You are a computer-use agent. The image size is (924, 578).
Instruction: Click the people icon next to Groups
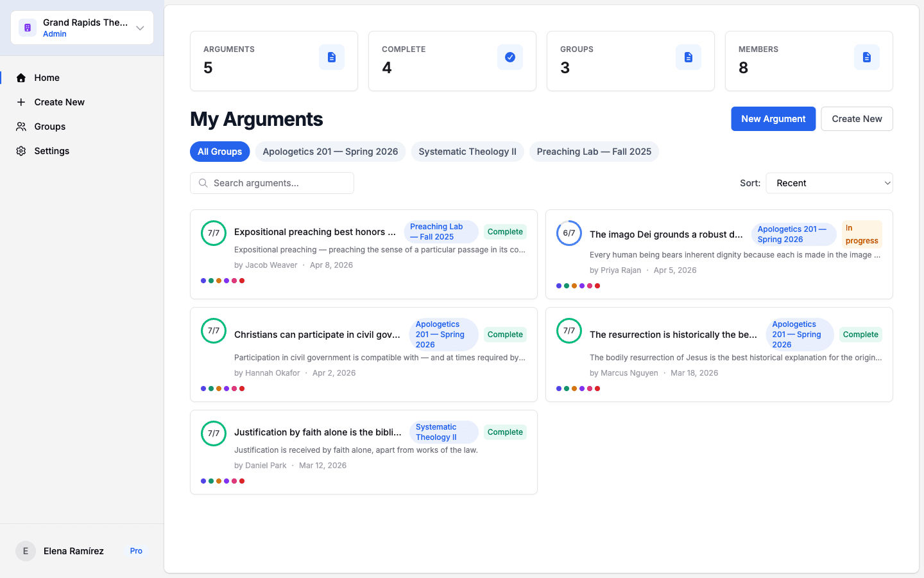pyautogui.click(x=21, y=127)
